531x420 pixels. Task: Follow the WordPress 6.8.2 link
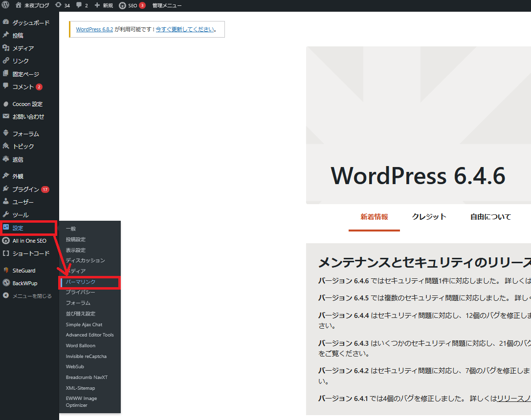94,29
